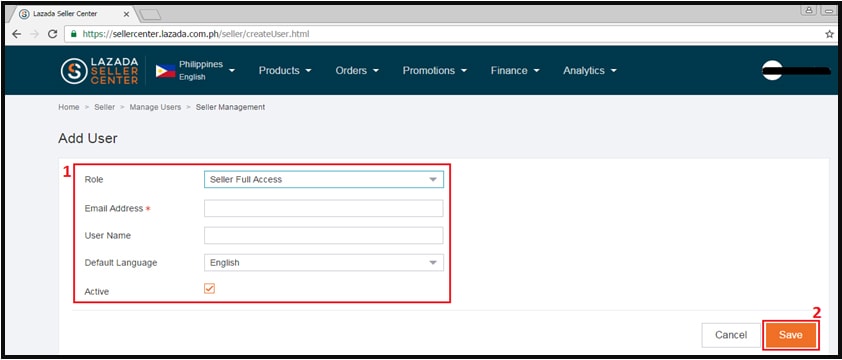
Task: Open the Finance menu
Action: pos(515,70)
